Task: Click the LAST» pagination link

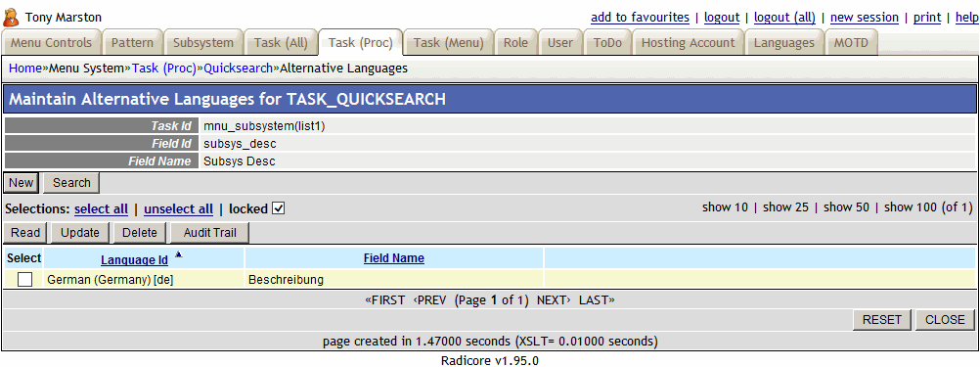Action: pyautogui.click(x=597, y=300)
